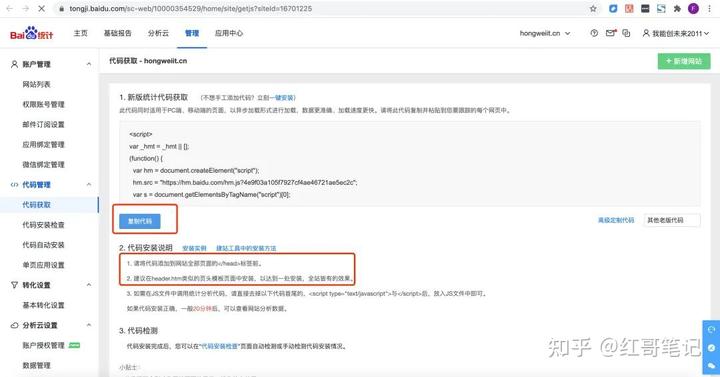Bookmark page with the star icon

click(593, 9)
